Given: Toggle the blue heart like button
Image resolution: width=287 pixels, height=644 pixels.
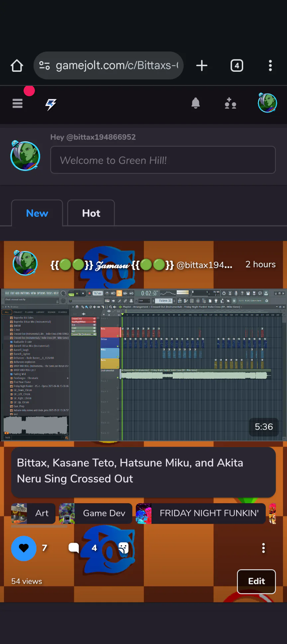Looking at the screenshot, I should coord(24,548).
